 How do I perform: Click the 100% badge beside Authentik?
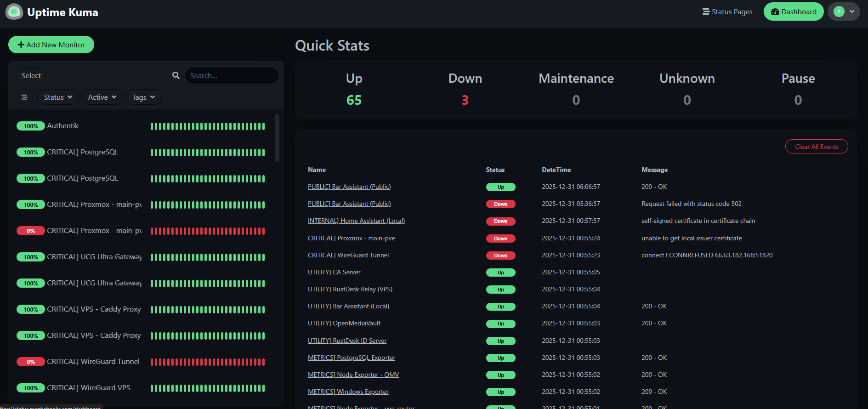coord(31,126)
